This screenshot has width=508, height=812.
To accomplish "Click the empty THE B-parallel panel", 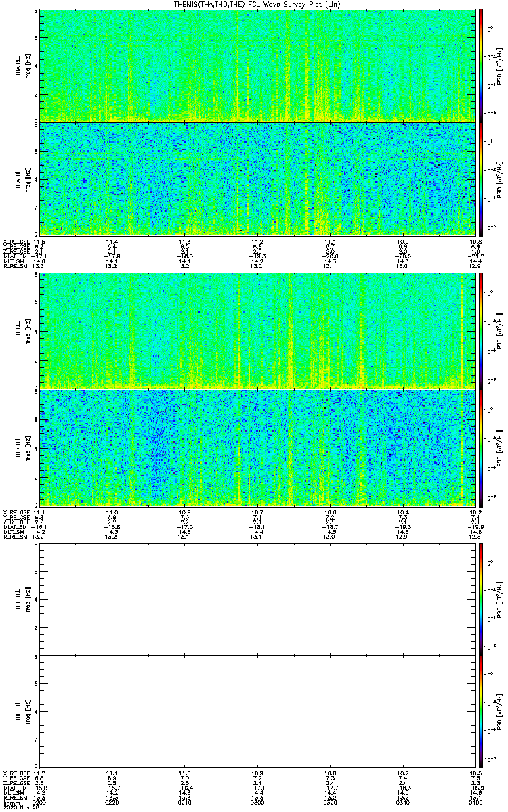I will coord(256,712).
